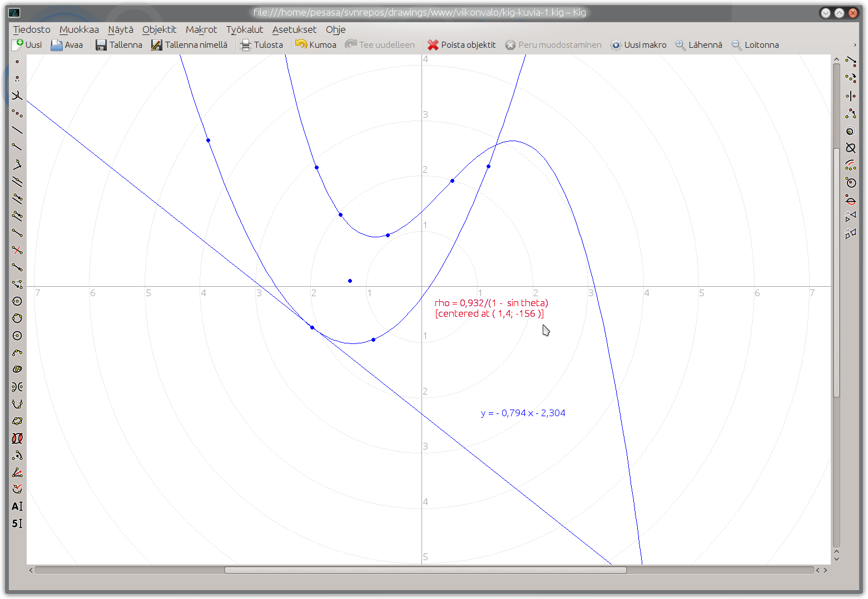The height and width of the screenshot is (599, 868).
Task: Select the Line by two points tool
Action: click(17, 130)
